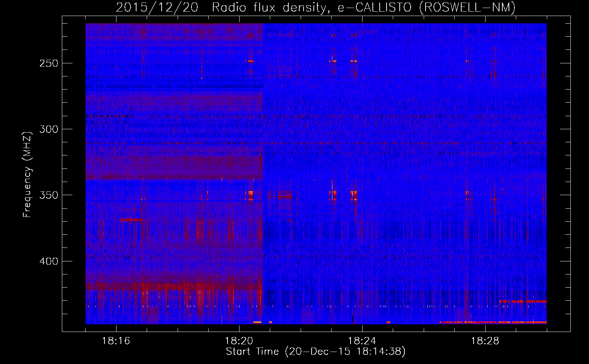Click the 18:24 time tick label
589x364 pixels.
click(362, 341)
